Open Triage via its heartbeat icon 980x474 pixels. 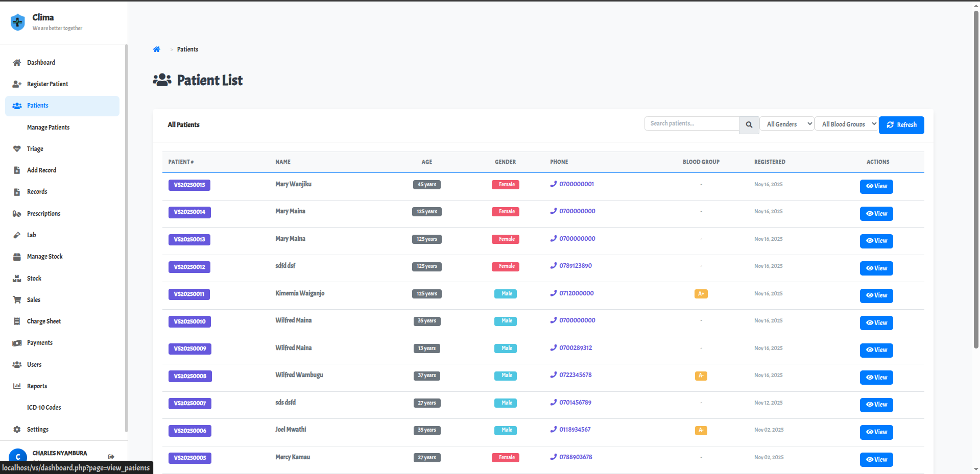coord(17,149)
